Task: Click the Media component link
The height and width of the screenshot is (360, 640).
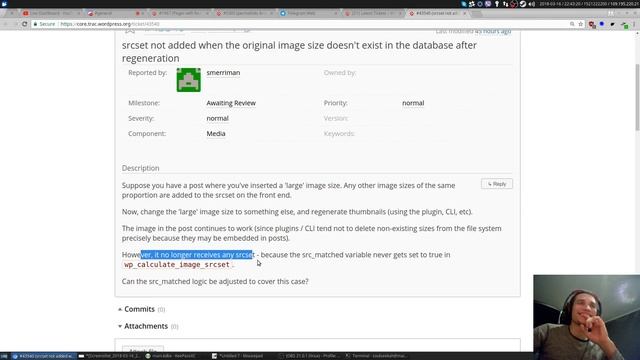Action: [x=216, y=133]
